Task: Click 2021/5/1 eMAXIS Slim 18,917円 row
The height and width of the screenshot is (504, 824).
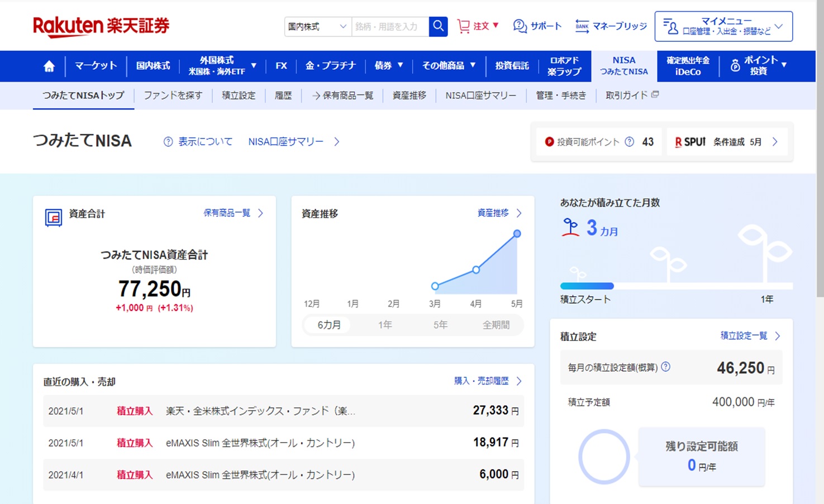Action: click(283, 443)
